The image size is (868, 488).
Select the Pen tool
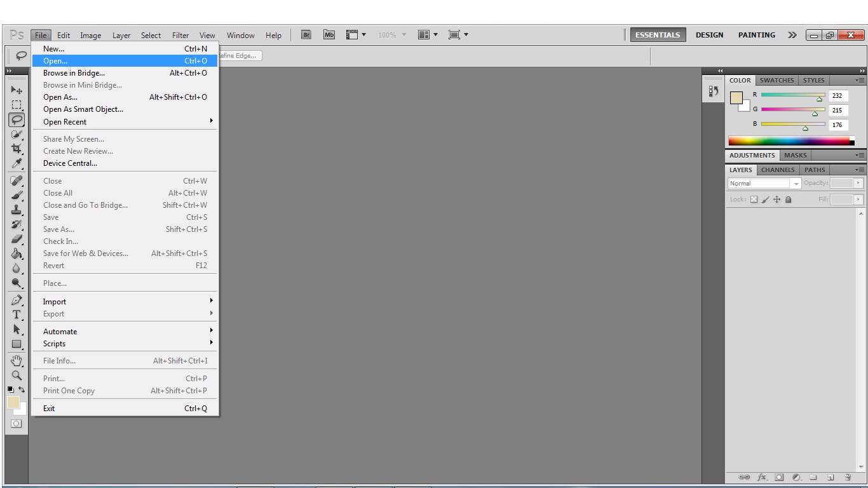[17, 301]
